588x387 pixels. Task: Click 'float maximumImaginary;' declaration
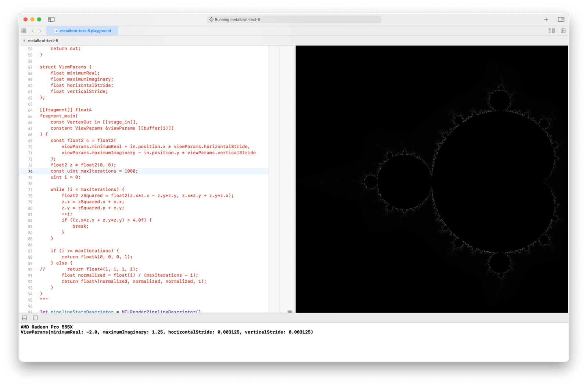click(x=82, y=79)
